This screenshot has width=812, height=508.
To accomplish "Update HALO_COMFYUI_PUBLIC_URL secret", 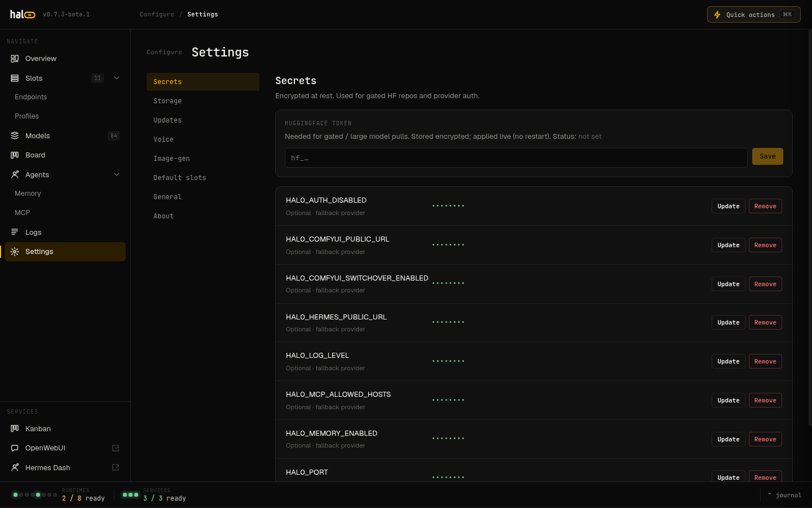I will click(729, 245).
